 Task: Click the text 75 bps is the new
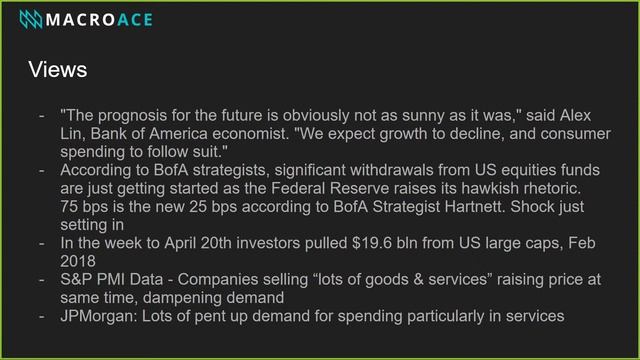coord(122,207)
